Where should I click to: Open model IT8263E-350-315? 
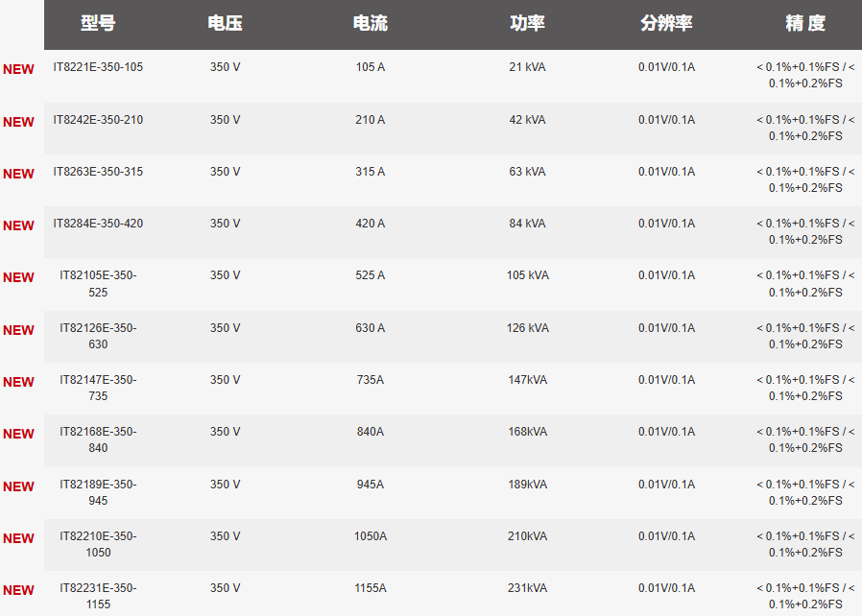click(98, 172)
